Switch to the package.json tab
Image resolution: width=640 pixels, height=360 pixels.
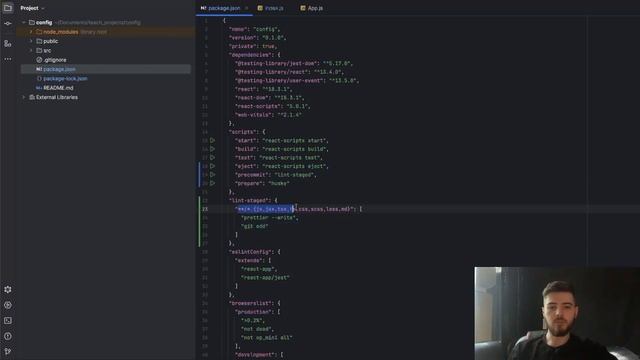224,8
